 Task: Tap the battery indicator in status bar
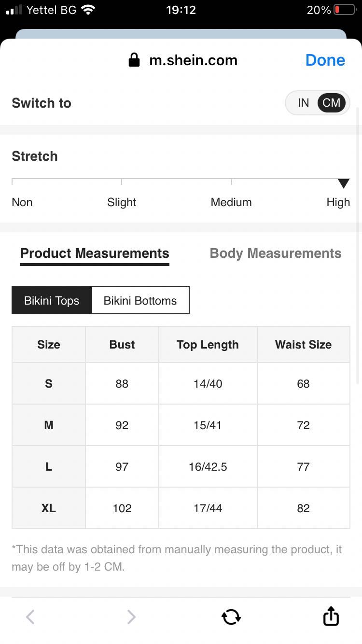(345, 10)
